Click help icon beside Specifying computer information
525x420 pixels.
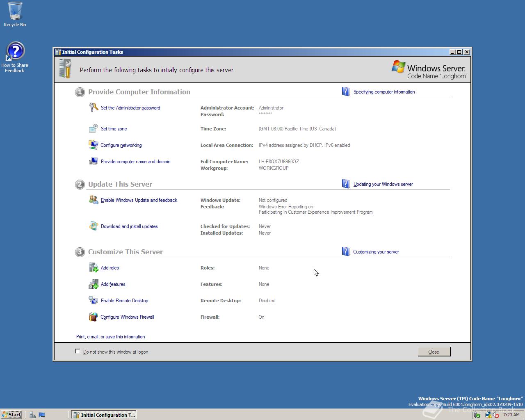click(346, 91)
